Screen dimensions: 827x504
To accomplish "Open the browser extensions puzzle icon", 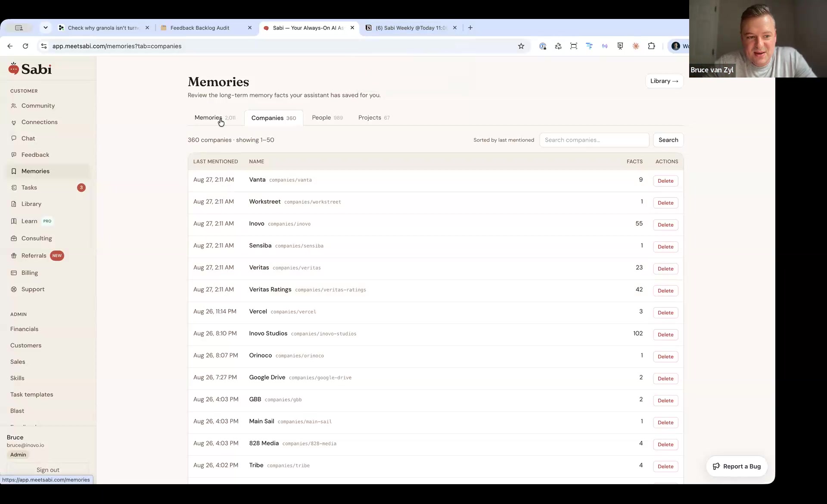I will tap(651, 46).
